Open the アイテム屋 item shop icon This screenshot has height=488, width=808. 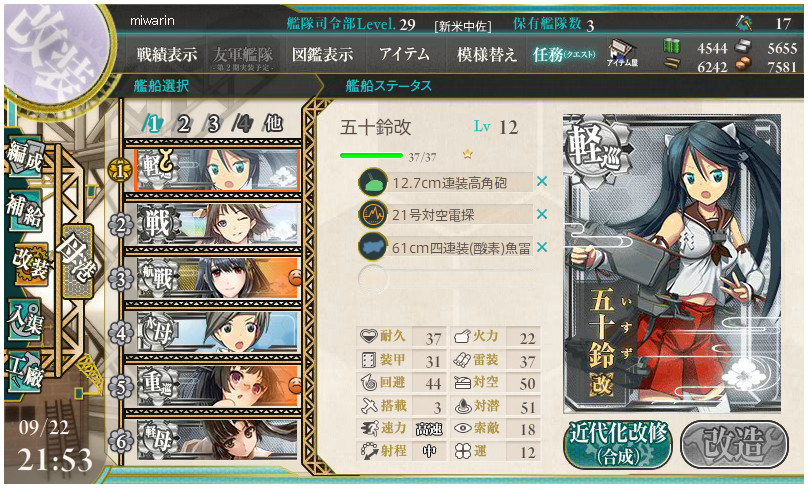tap(622, 54)
